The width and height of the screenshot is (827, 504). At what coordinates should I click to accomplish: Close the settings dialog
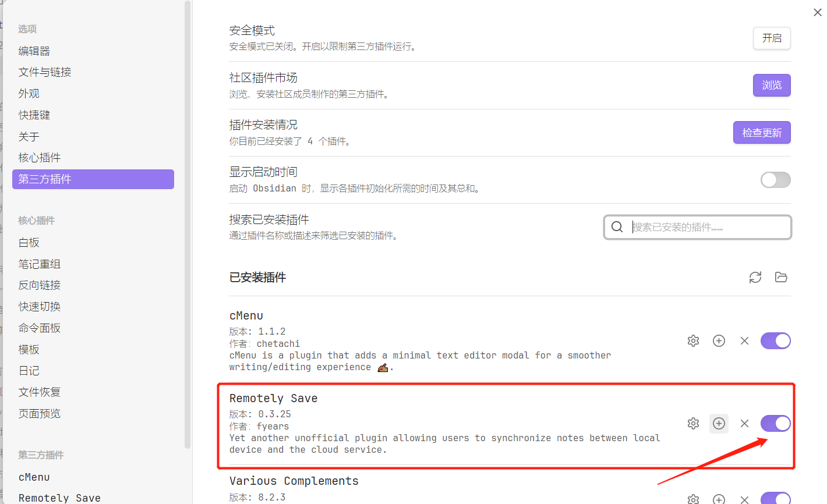[817, 12]
